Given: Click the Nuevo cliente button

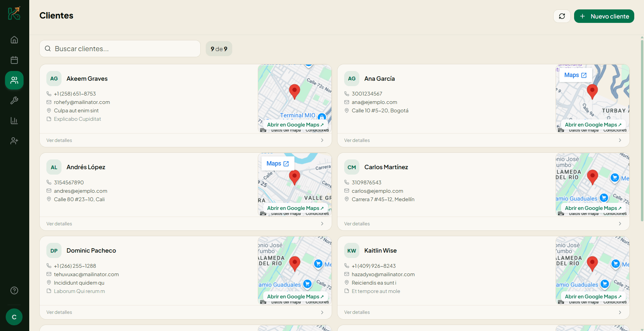Looking at the screenshot, I should tap(604, 16).
